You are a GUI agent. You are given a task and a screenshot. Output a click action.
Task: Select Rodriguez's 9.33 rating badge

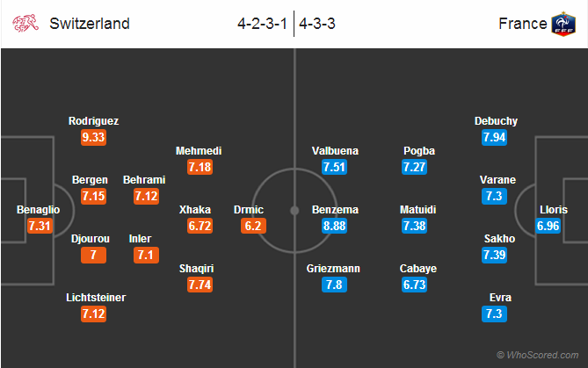click(93, 137)
